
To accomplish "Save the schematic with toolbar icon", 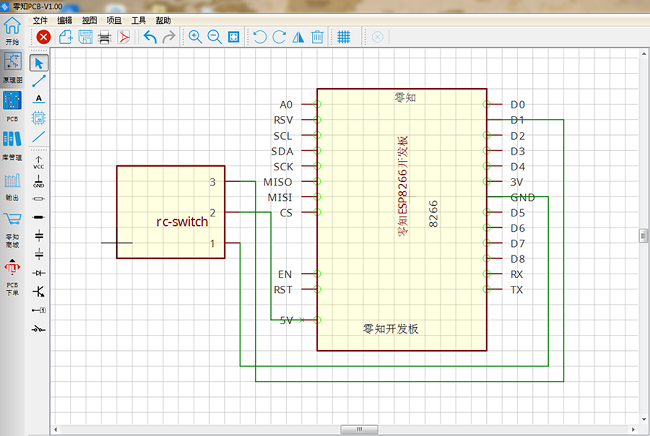I will 85,37.
